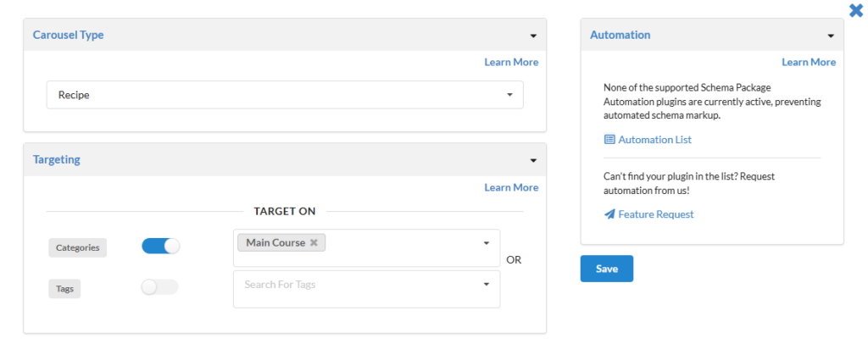Image resolution: width=868 pixels, height=344 pixels.
Task: Click the Feature Request link text
Action: tap(655, 214)
